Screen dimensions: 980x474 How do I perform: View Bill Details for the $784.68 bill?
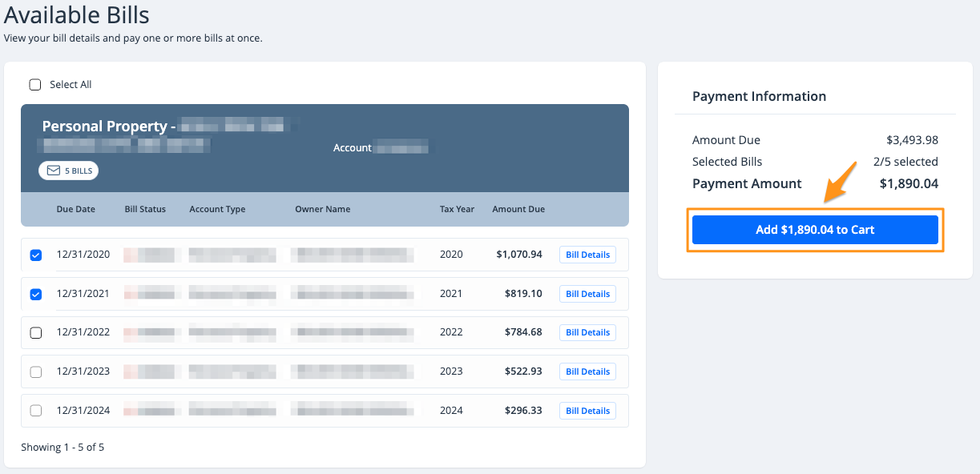(587, 332)
